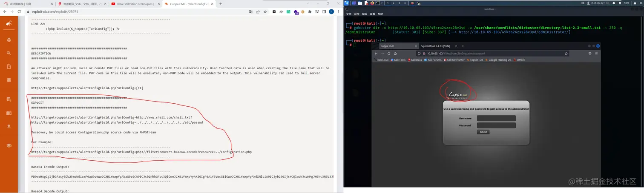Image resolution: width=644 pixels, height=193 pixels.
Task: Expand terminal launcher dropdown arrow in Kali panel
Action: [x=382, y=3]
